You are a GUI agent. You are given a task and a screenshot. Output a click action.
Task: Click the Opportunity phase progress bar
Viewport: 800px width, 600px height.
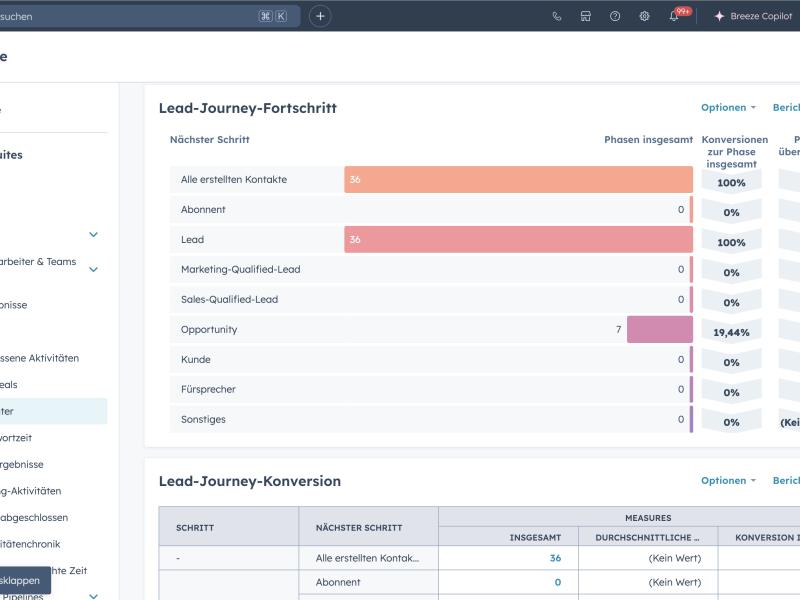(x=658, y=329)
